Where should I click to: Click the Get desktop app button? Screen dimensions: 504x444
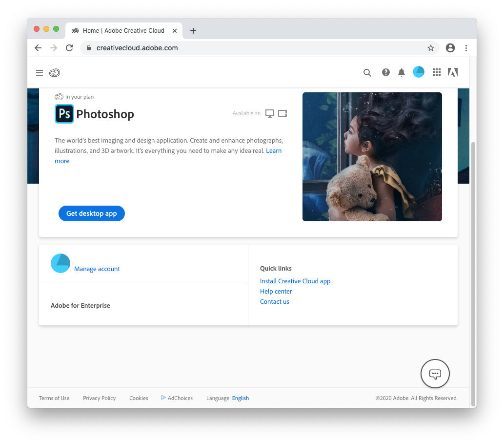(92, 213)
